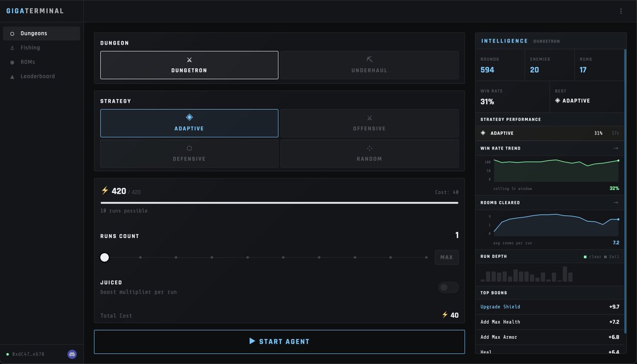Click the scatter-dots icon above Random
Viewport: 637px width, 364px height.
(x=369, y=148)
